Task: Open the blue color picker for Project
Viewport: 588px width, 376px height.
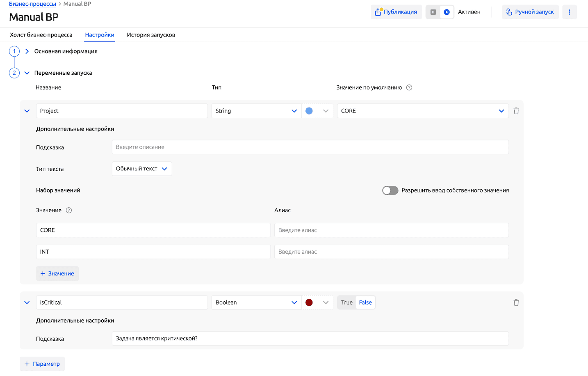Action: point(317,111)
